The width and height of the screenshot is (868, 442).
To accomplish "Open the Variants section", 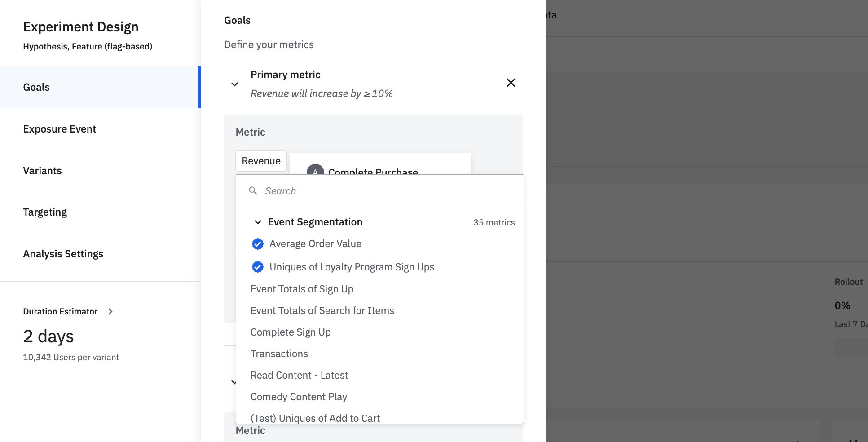I will [x=43, y=171].
